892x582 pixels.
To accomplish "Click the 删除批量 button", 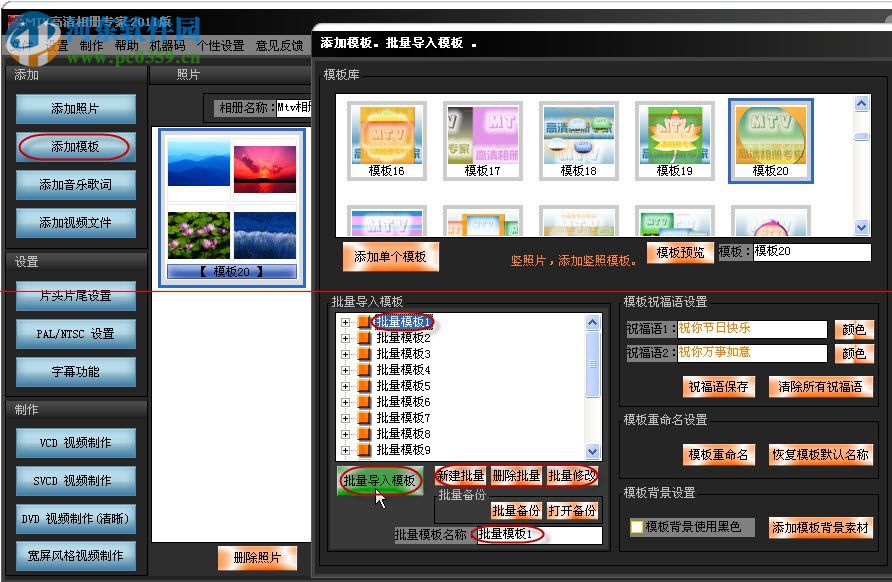I will tap(516, 476).
